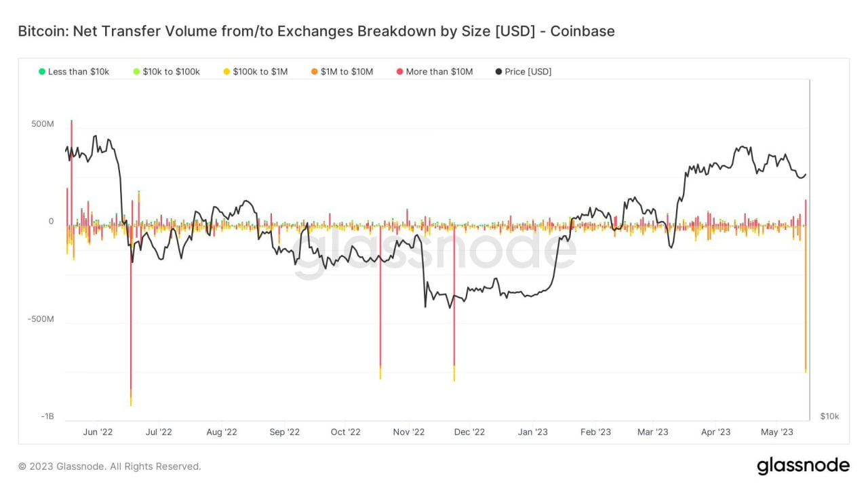
Task: Click the Glassnode copyright notice
Action: [109, 466]
